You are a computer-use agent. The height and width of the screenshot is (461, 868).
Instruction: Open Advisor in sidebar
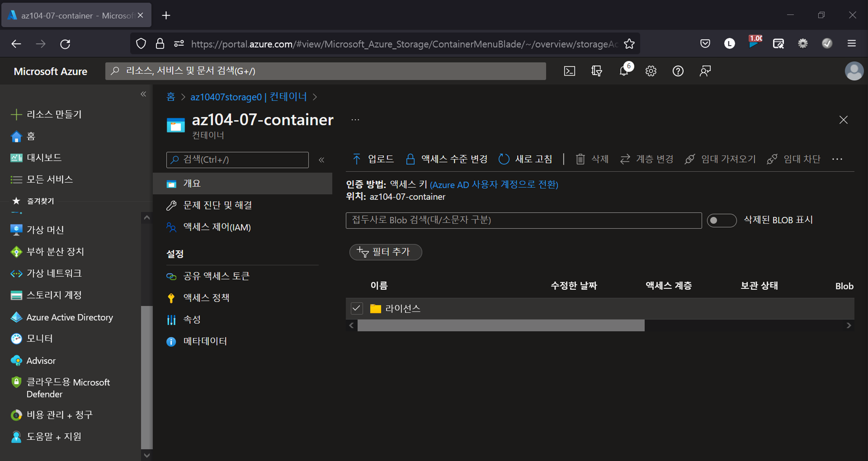pyautogui.click(x=33, y=361)
